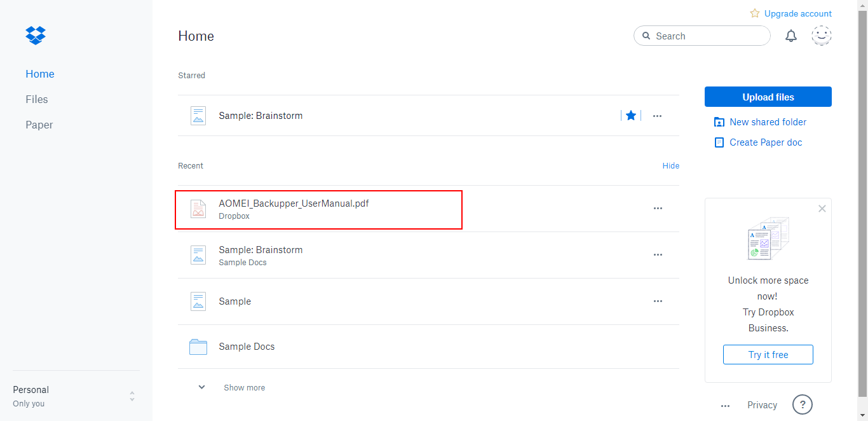
Task: Open the account avatar menu
Action: pos(822,36)
